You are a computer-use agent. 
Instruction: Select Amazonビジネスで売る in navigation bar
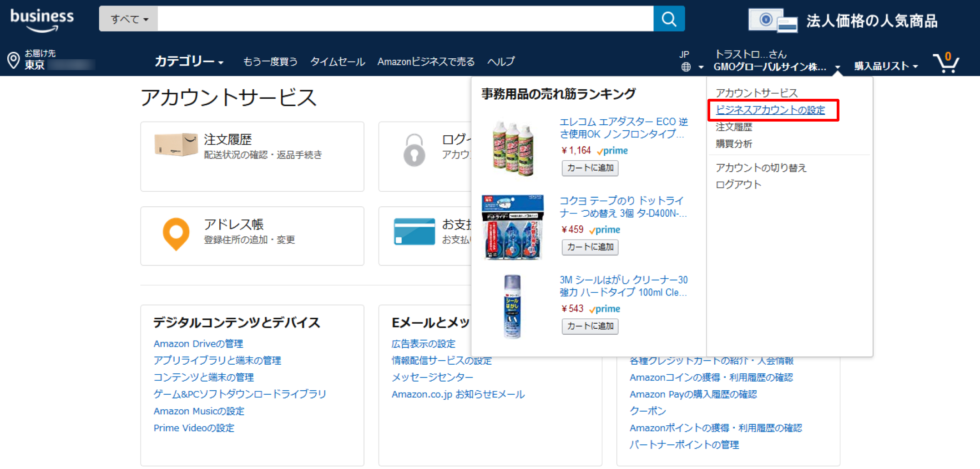pyautogui.click(x=426, y=61)
